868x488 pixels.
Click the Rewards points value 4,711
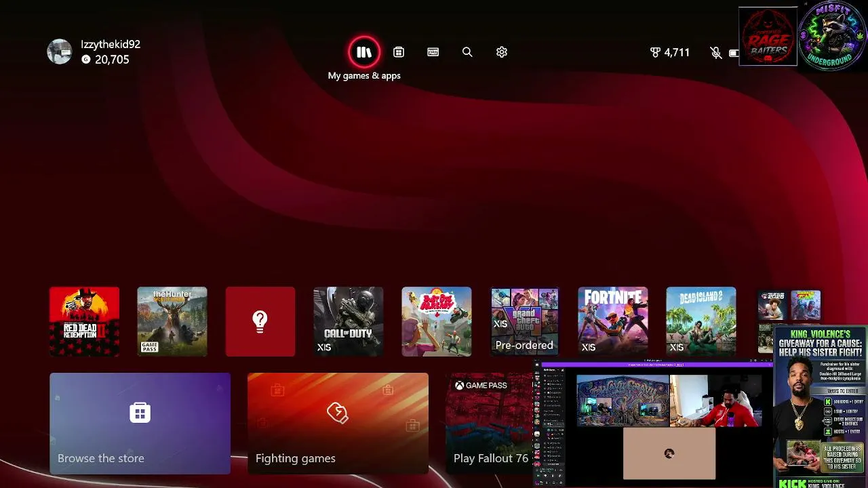tap(677, 52)
